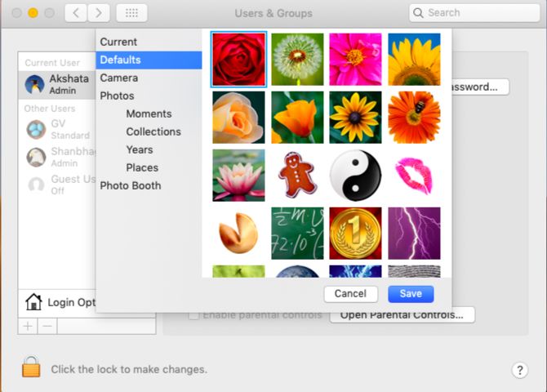This screenshot has height=392, width=547.
Task: Select the yin yang picture
Action: (x=355, y=176)
